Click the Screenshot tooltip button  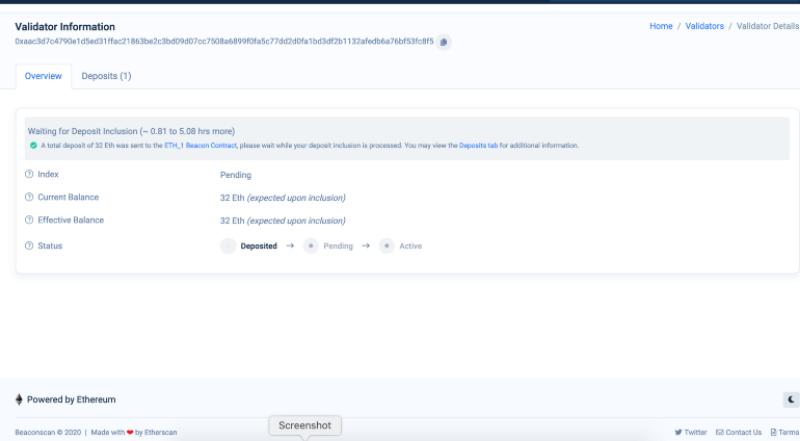click(304, 426)
